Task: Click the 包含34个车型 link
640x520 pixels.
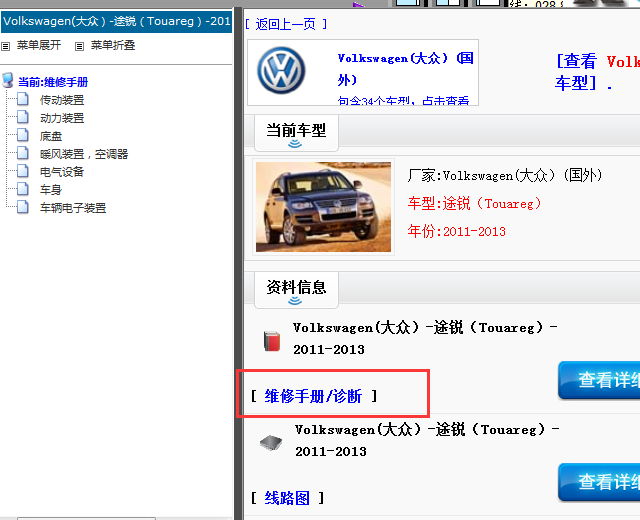Action: 403,100
